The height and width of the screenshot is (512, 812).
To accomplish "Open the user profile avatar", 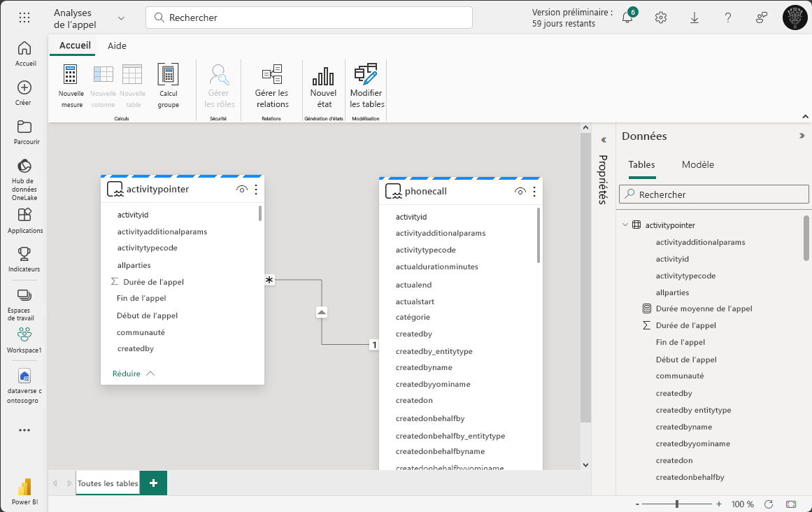I will (x=795, y=17).
